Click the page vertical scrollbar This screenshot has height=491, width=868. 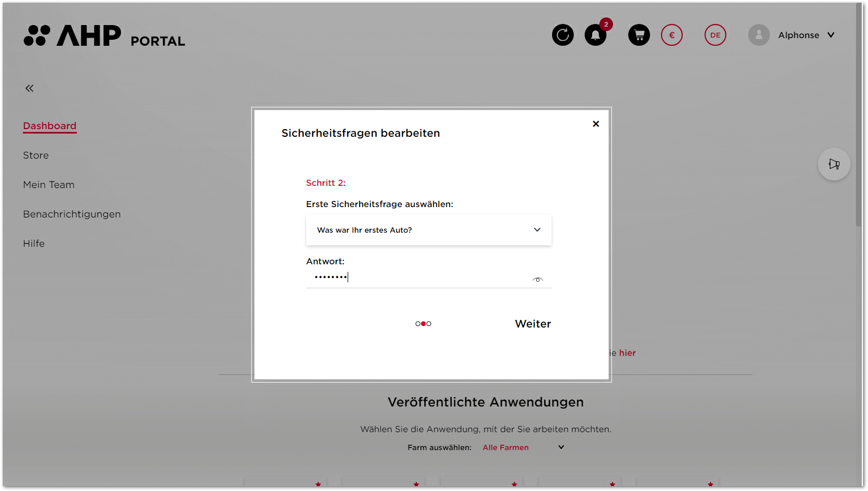(859, 116)
